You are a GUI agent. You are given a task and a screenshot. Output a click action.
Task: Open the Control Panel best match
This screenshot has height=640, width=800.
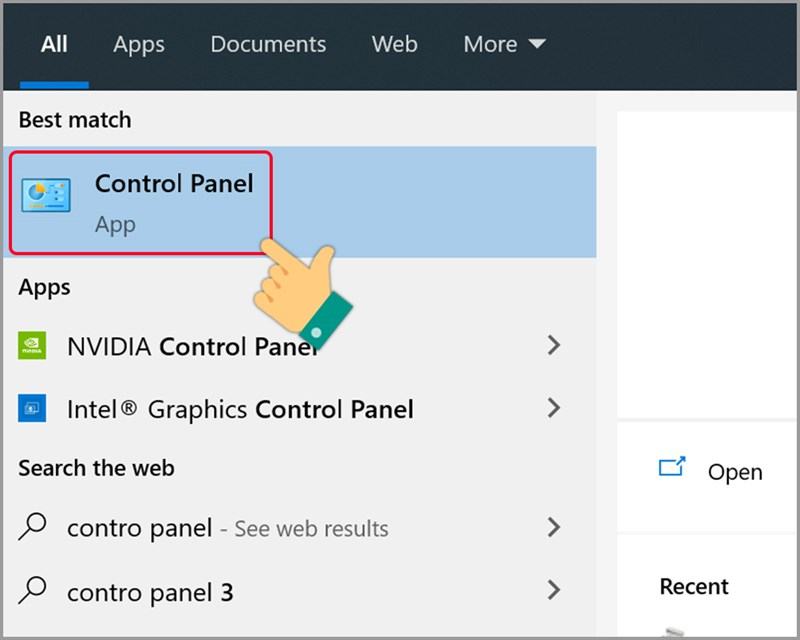click(174, 201)
